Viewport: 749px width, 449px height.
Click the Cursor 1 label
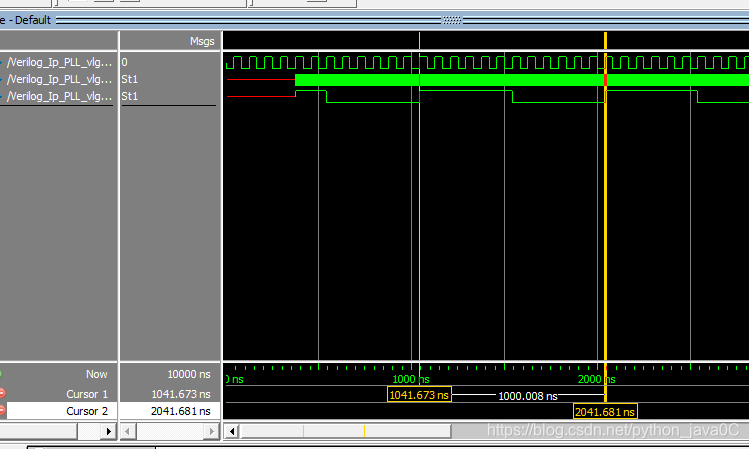click(87, 394)
